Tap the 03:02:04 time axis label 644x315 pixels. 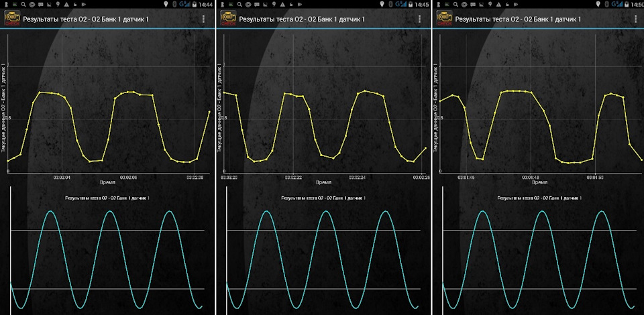62,177
